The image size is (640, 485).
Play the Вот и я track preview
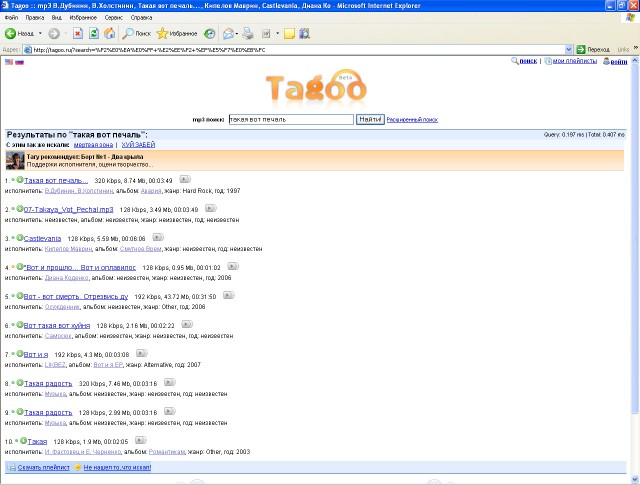pos(142,353)
